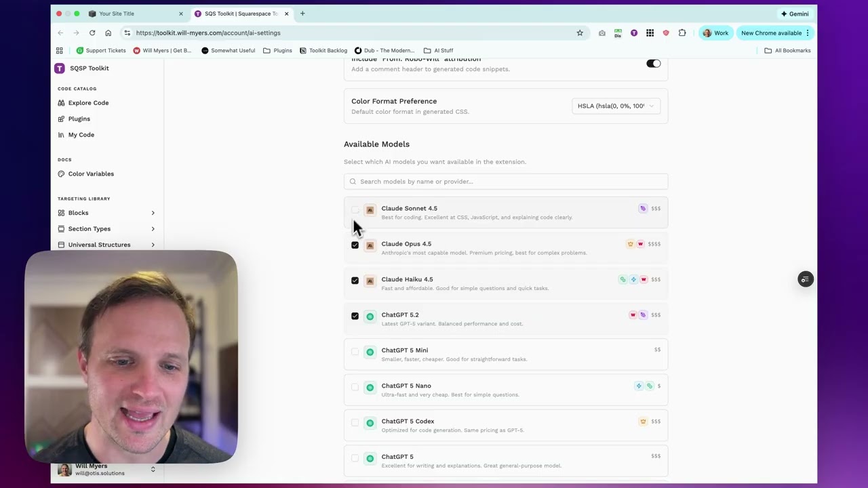
Task: Open the Chrome extensions puzzle icon
Action: click(682, 33)
